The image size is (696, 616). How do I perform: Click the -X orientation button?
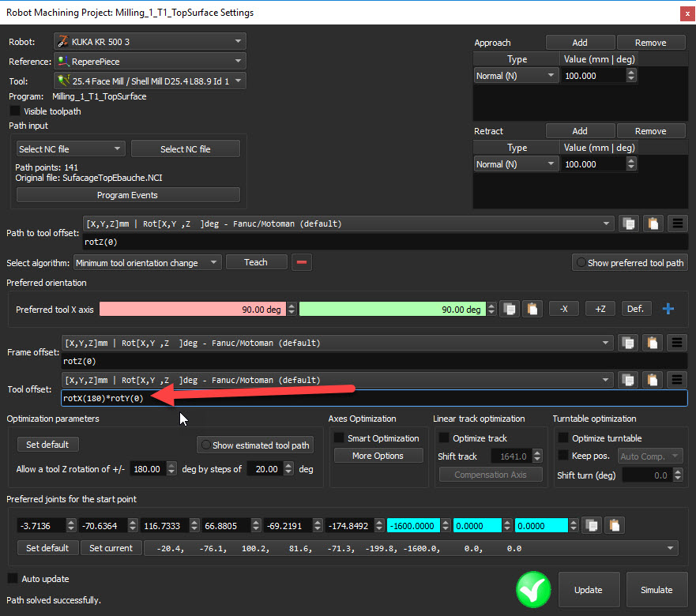click(564, 309)
